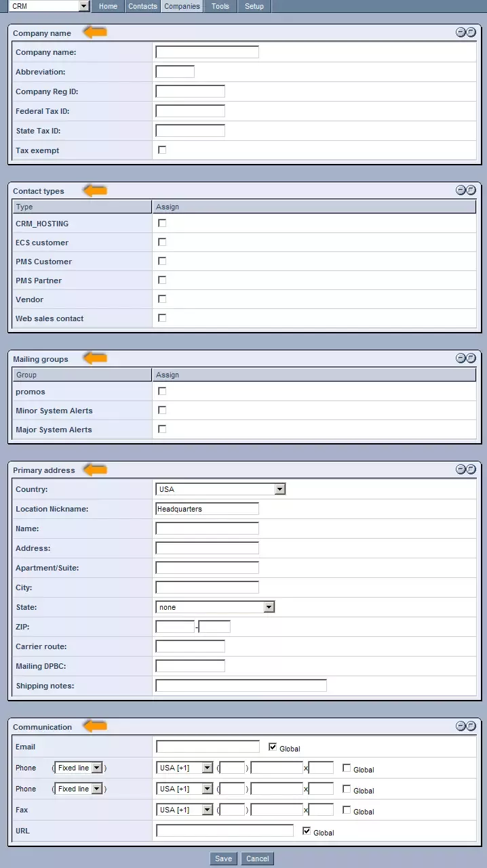487x868 pixels.
Task: Assign the ECS customer contact type
Action: [x=162, y=242]
